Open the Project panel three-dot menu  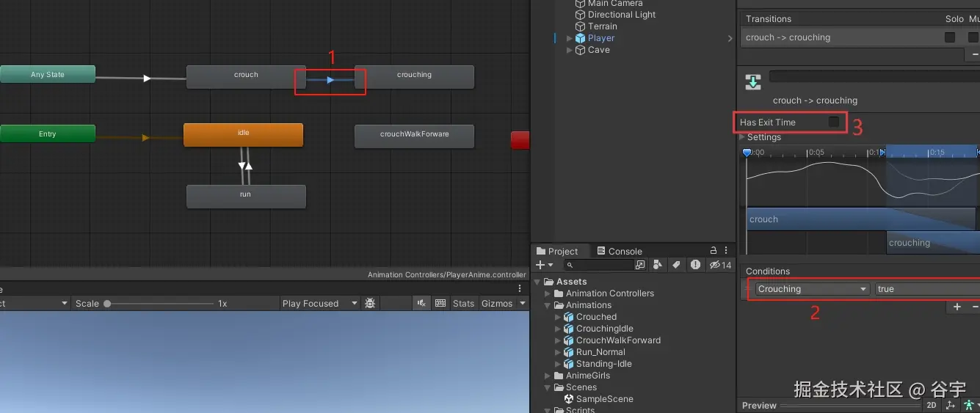[x=726, y=251]
